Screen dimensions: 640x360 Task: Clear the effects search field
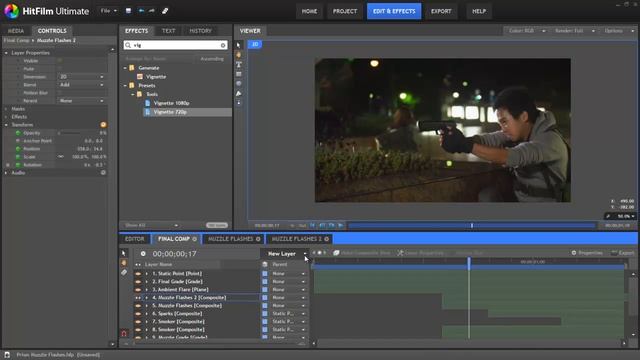click(x=223, y=45)
